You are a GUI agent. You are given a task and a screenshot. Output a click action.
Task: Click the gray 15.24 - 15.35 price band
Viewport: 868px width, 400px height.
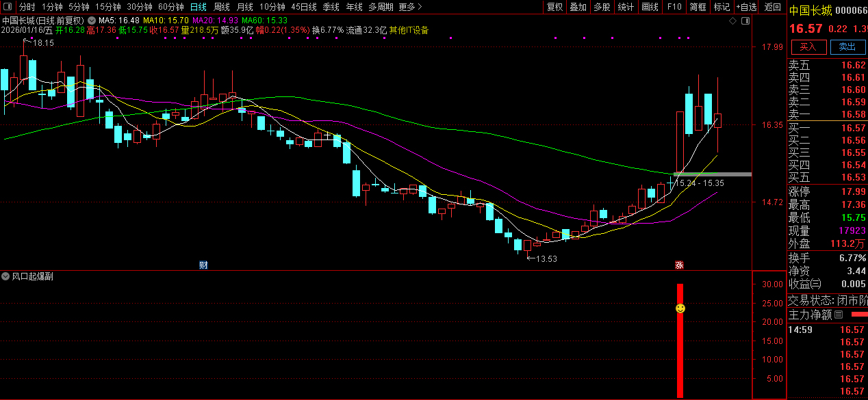pyautogui.click(x=713, y=174)
